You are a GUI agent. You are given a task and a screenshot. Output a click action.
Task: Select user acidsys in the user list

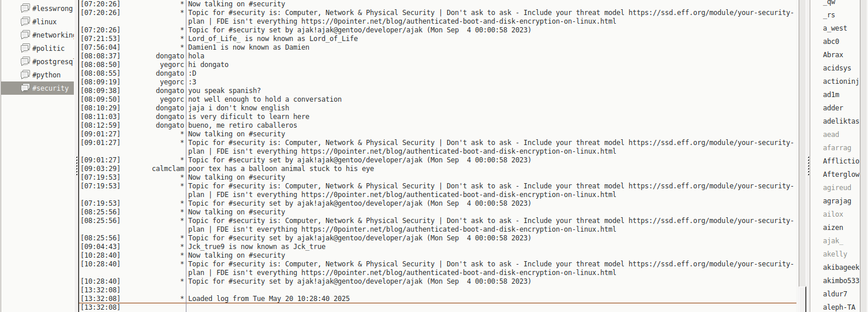pyautogui.click(x=837, y=68)
